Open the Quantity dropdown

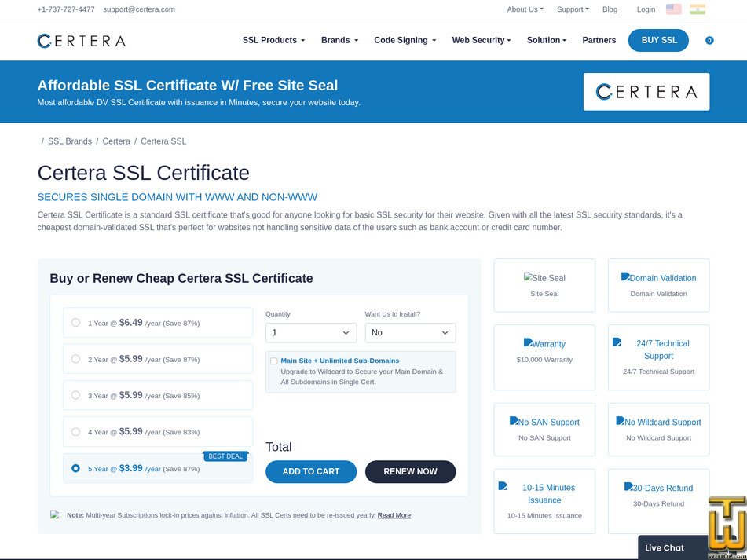pyautogui.click(x=310, y=332)
